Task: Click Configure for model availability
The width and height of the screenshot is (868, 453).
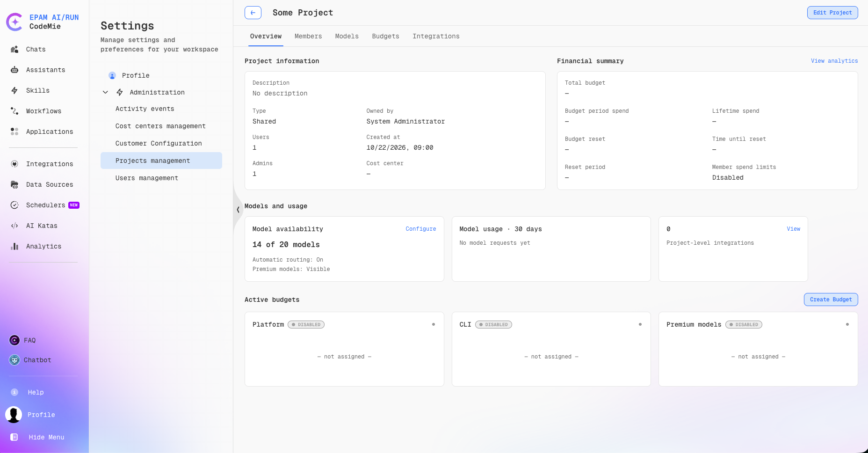Action: pos(421,229)
